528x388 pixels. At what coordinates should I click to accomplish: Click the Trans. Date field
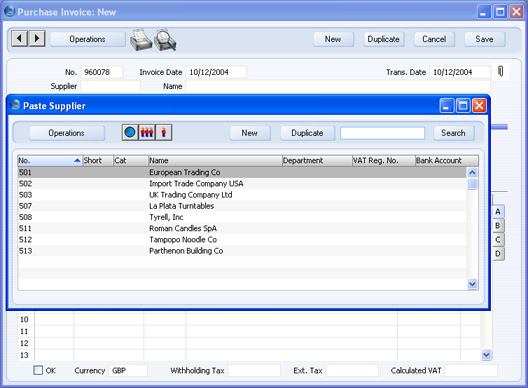(x=460, y=72)
